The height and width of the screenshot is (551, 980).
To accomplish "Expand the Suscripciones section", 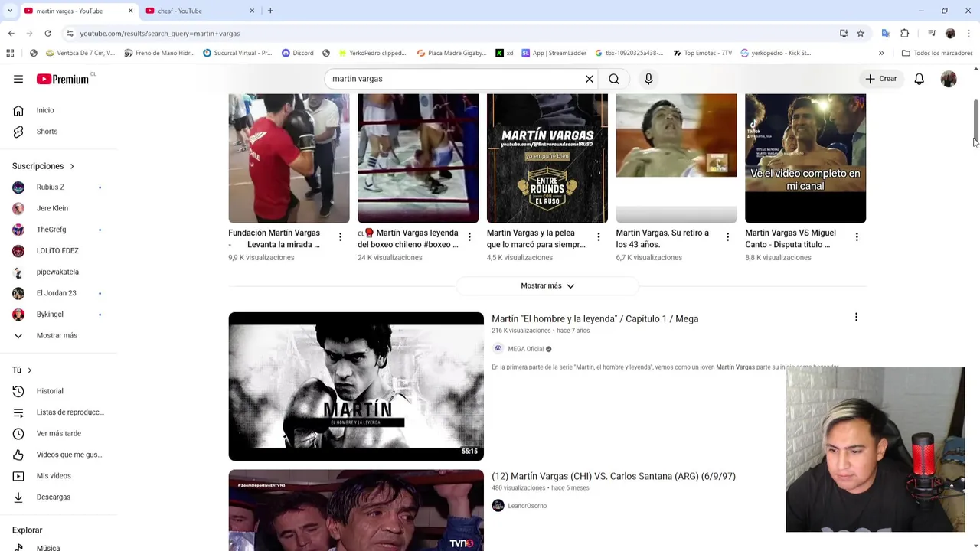I will click(x=43, y=166).
